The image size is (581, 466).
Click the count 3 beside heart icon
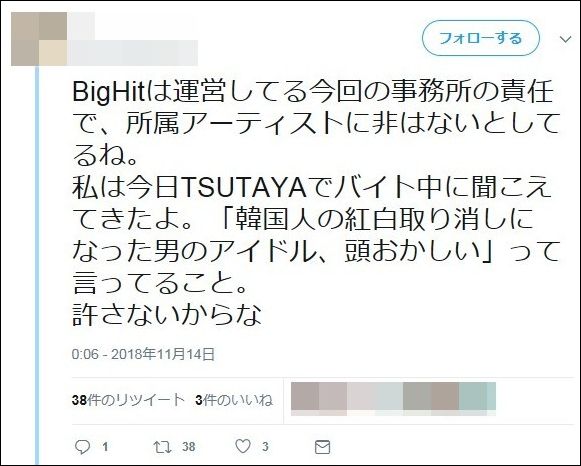[x=265, y=447]
